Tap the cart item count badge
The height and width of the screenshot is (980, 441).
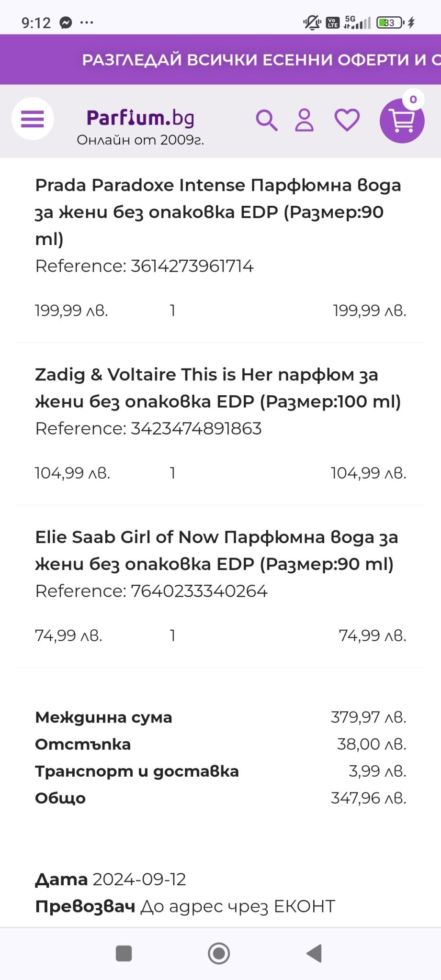413,100
